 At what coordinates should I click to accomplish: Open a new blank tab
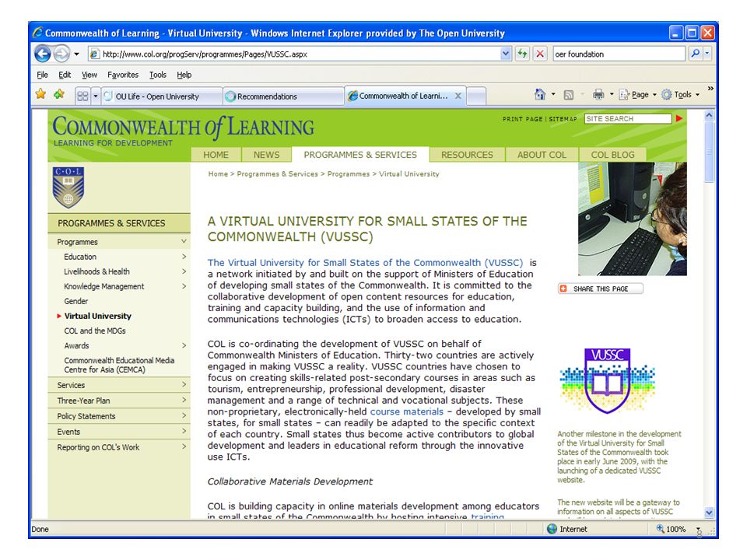point(476,96)
